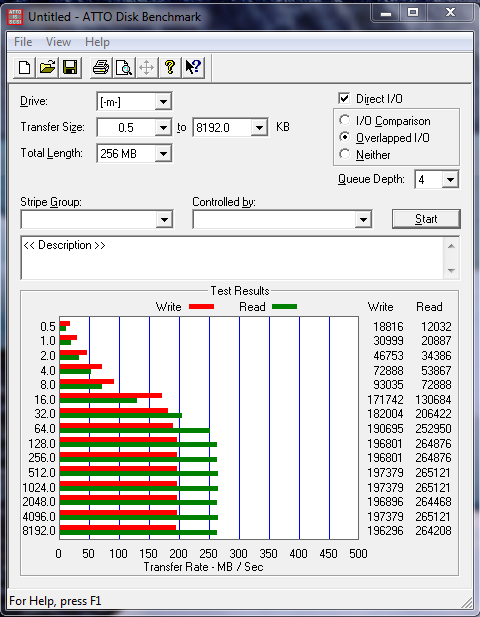
Task: Click the move arrows toolbar icon
Action: (147, 68)
